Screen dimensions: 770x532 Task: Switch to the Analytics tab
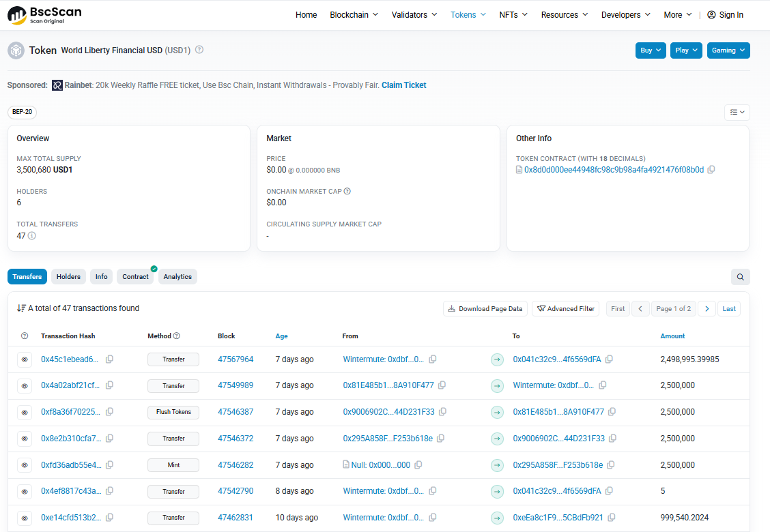pyautogui.click(x=177, y=277)
